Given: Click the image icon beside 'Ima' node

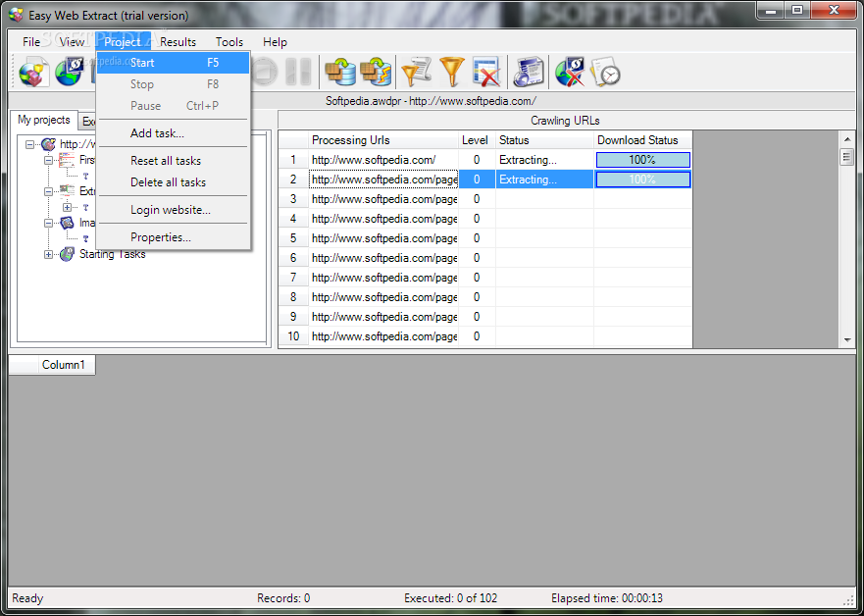Looking at the screenshot, I should (x=66, y=223).
